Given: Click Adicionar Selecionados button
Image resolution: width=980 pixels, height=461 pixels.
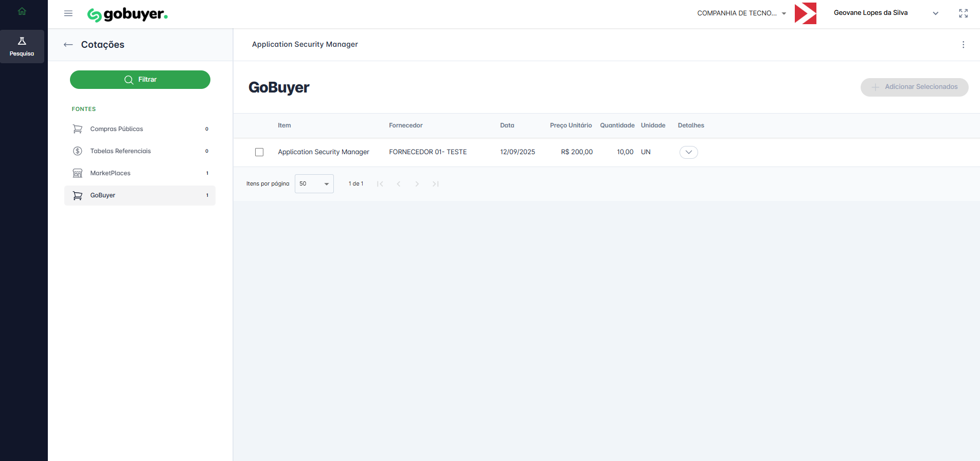Looking at the screenshot, I should [x=914, y=87].
